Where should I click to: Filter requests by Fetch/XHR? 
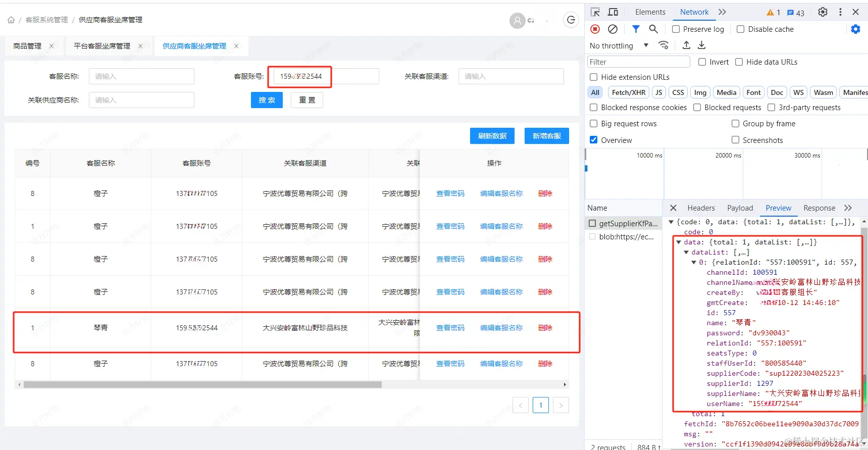[629, 92]
